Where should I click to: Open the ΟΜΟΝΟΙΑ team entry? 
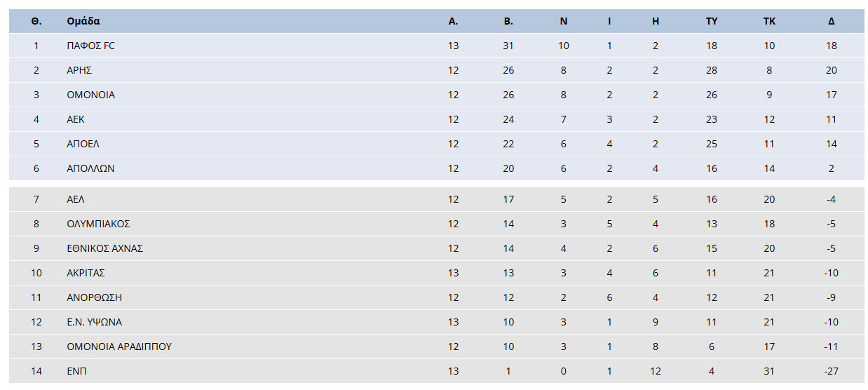point(90,95)
